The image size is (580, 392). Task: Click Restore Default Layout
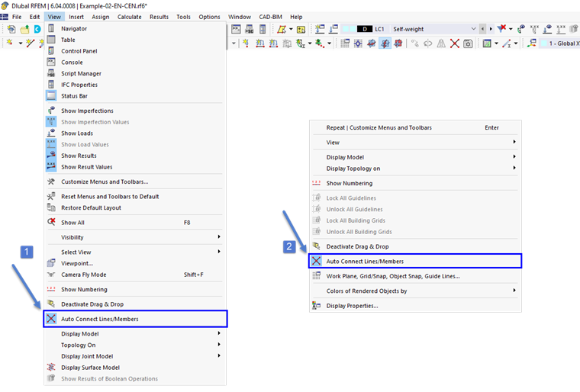click(135, 207)
